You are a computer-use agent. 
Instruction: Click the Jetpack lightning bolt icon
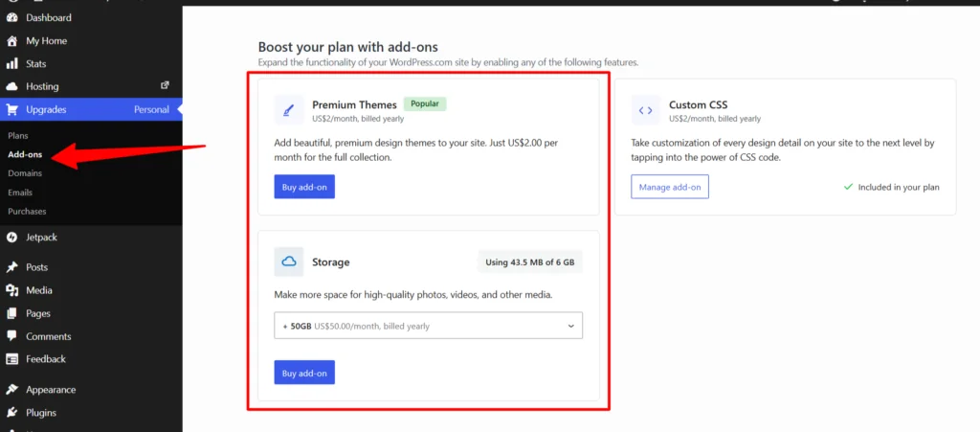[x=11, y=238]
